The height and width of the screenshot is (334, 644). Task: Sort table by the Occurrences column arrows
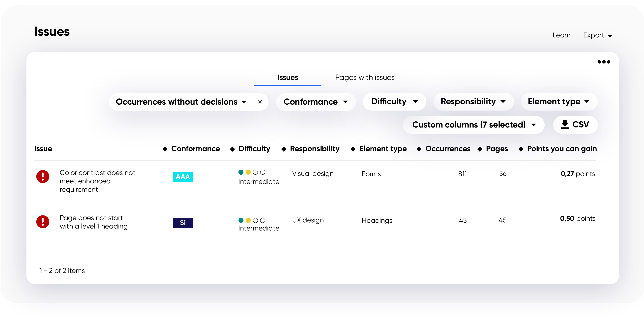pyautogui.click(x=419, y=149)
